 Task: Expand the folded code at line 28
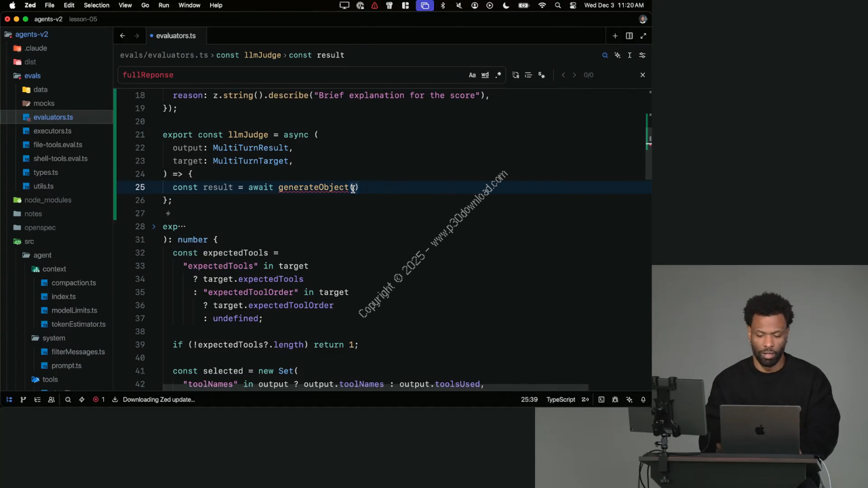(x=154, y=226)
